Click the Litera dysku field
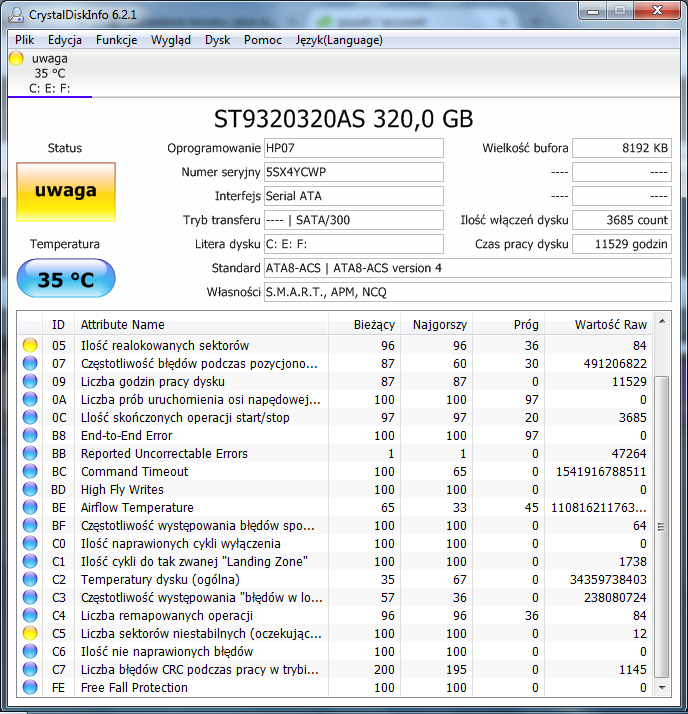Viewport: 688px width, 714px height. pyautogui.click(x=353, y=245)
